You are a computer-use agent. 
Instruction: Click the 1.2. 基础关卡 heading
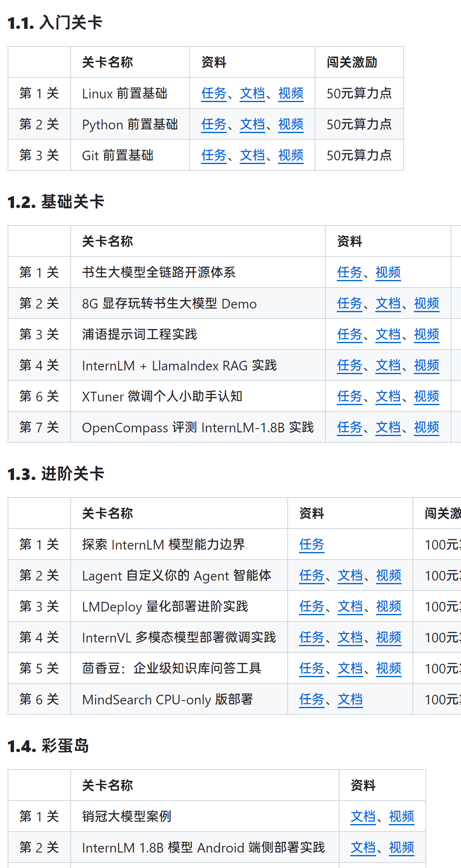click(56, 202)
